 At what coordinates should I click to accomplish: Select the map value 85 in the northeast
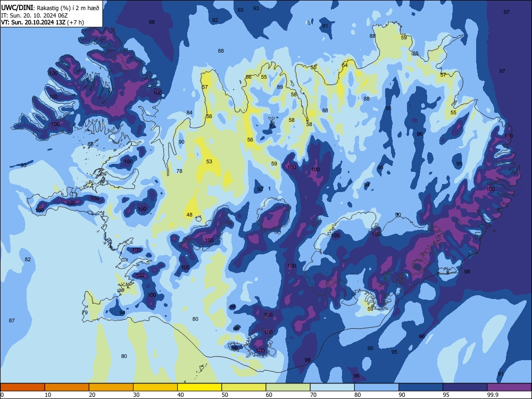(415, 54)
